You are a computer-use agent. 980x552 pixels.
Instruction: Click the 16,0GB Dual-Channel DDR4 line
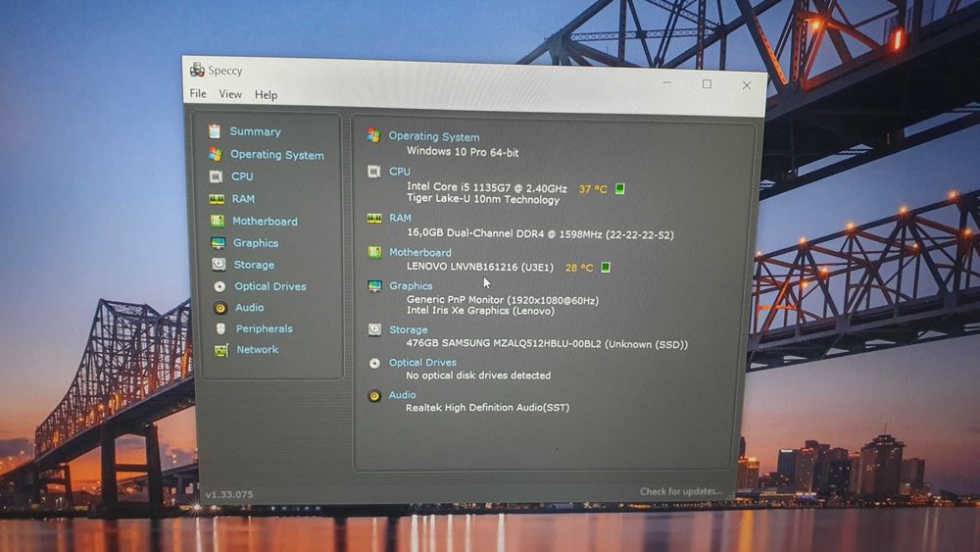[x=540, y=234]
